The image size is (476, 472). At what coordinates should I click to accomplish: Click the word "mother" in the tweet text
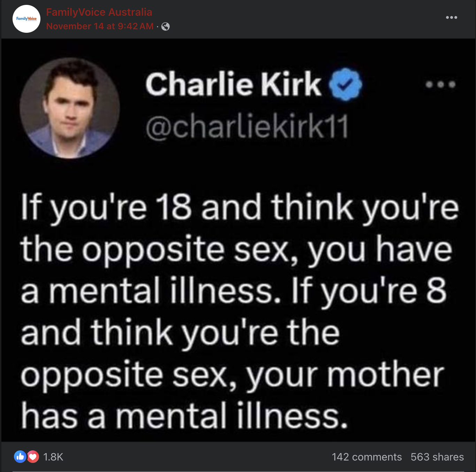[385, 375]
